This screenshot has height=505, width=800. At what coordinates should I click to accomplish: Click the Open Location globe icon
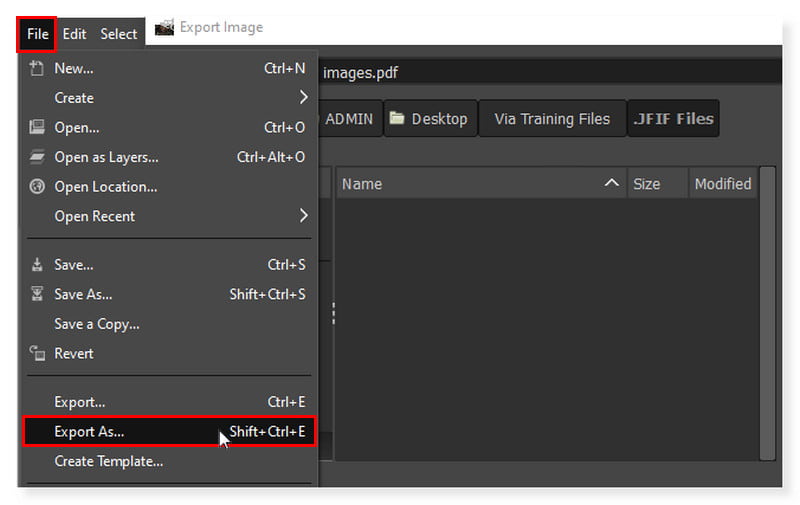click(37, 186)
